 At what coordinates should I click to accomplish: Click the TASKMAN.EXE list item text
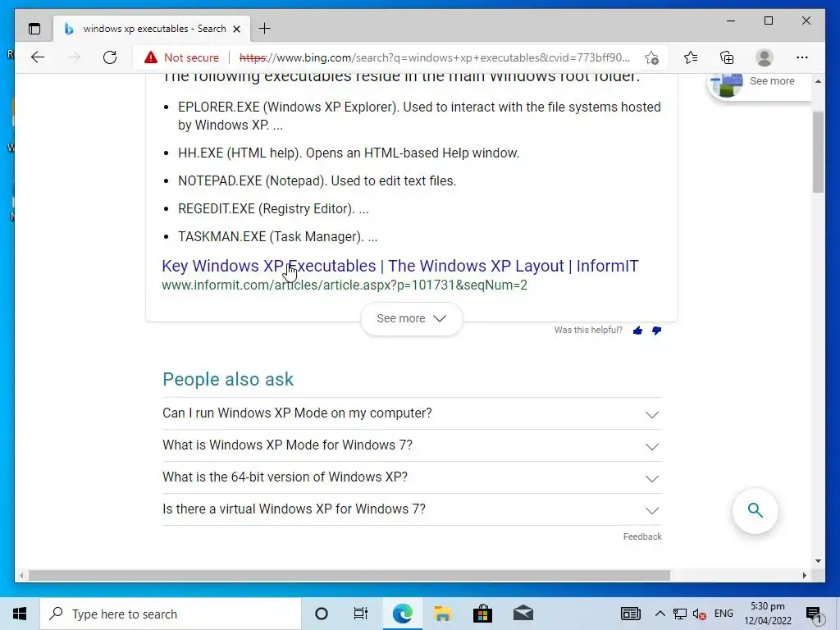[277, 237]
